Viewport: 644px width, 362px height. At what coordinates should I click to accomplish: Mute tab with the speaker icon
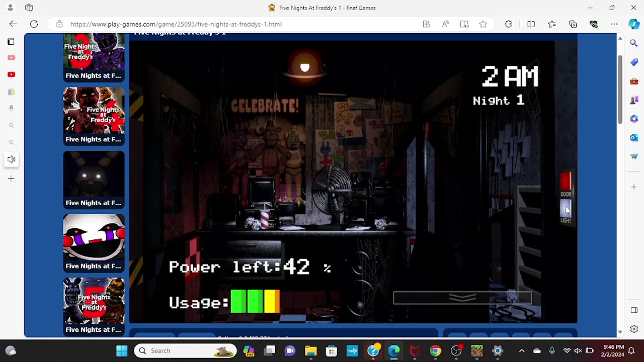tap(11, 159)
